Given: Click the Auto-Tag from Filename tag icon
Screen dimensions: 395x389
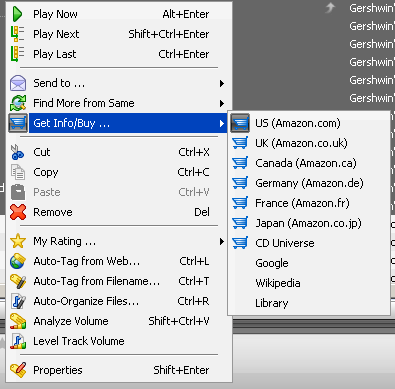Looking at the screenshot, I should (18, 281).
